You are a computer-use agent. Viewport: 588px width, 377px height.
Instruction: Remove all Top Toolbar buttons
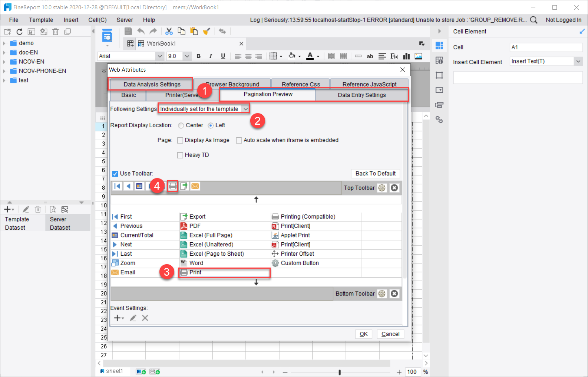(x=394, y=188)
